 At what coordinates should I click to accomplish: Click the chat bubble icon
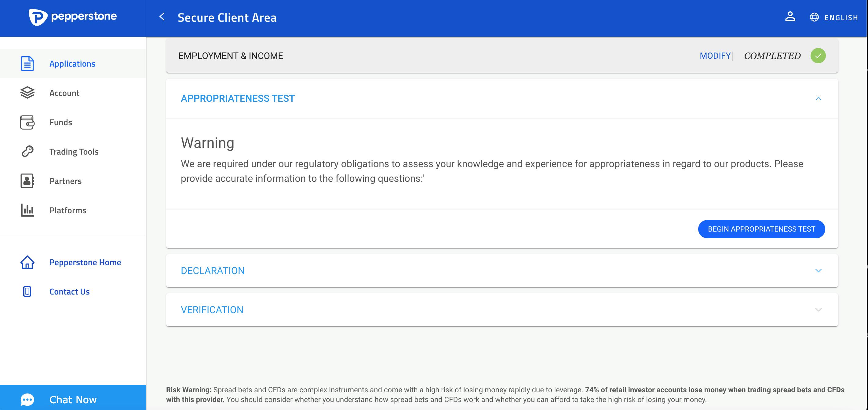tap(27, 400)
